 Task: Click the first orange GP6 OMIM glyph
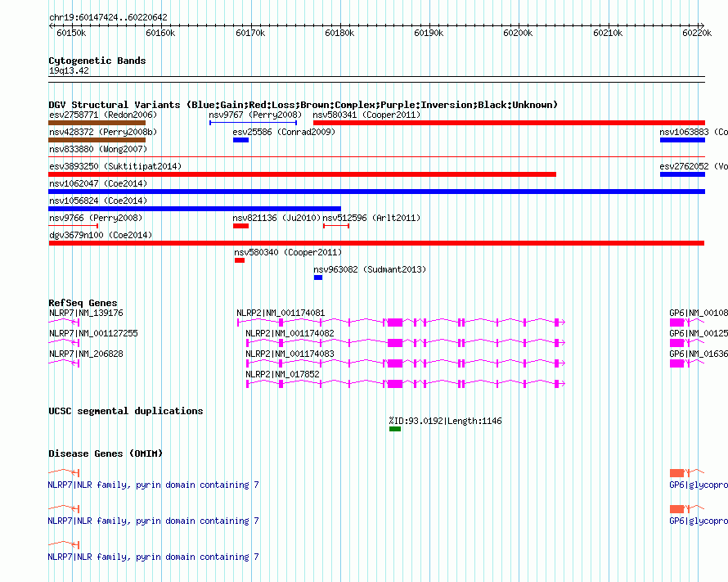coord(687,473)
